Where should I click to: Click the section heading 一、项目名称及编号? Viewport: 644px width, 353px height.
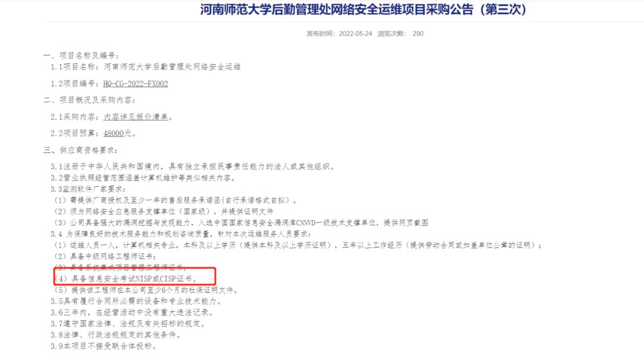[81, 55]
